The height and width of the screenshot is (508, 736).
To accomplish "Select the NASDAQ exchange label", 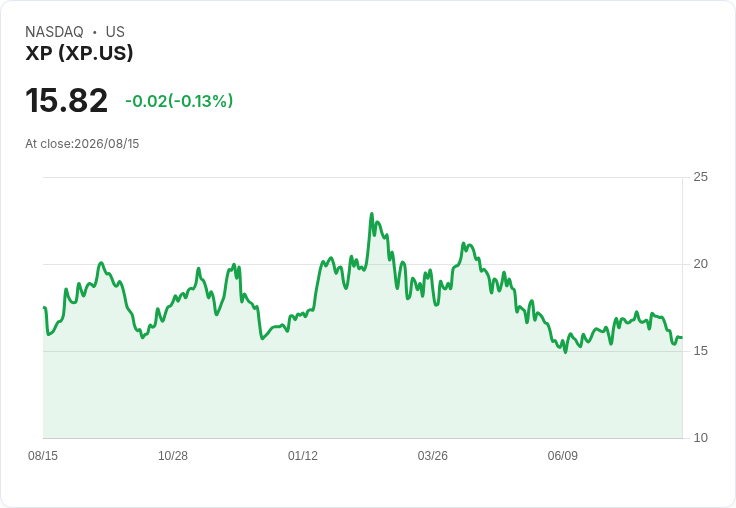I will 54,32.
